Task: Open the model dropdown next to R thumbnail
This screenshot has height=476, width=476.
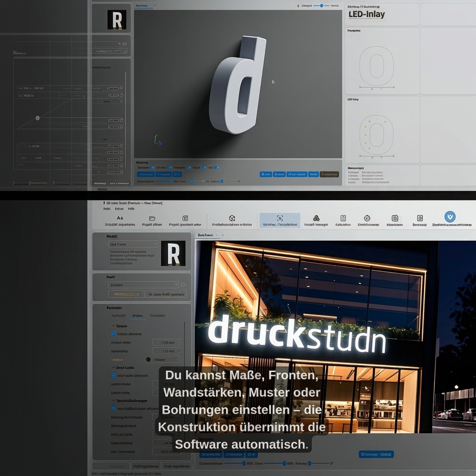Action: pyautogui.click(x=133, y=244)
